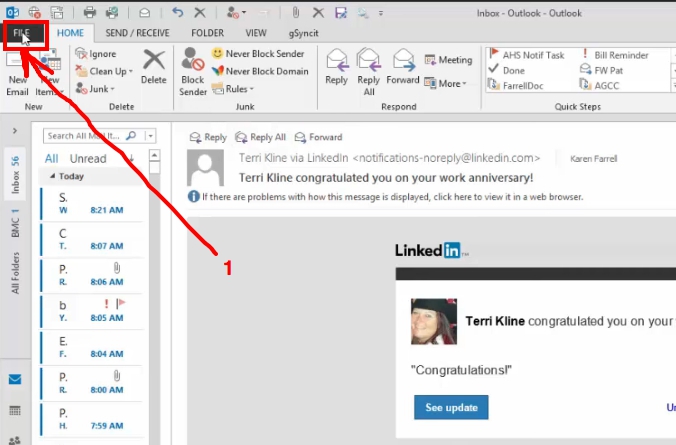Click Forward in reading pane
The width and height of the screenshot is (676, 445).
click(x=318, y=137)
